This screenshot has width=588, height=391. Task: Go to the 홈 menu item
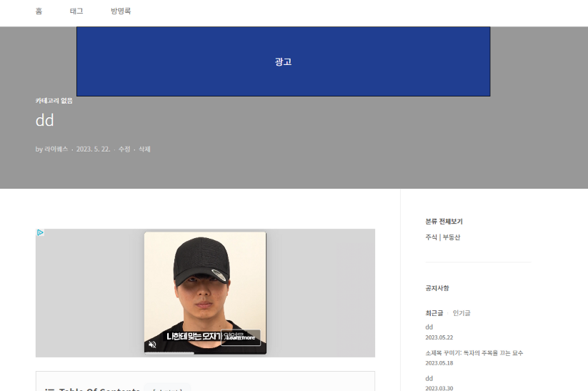coord(39,11)
